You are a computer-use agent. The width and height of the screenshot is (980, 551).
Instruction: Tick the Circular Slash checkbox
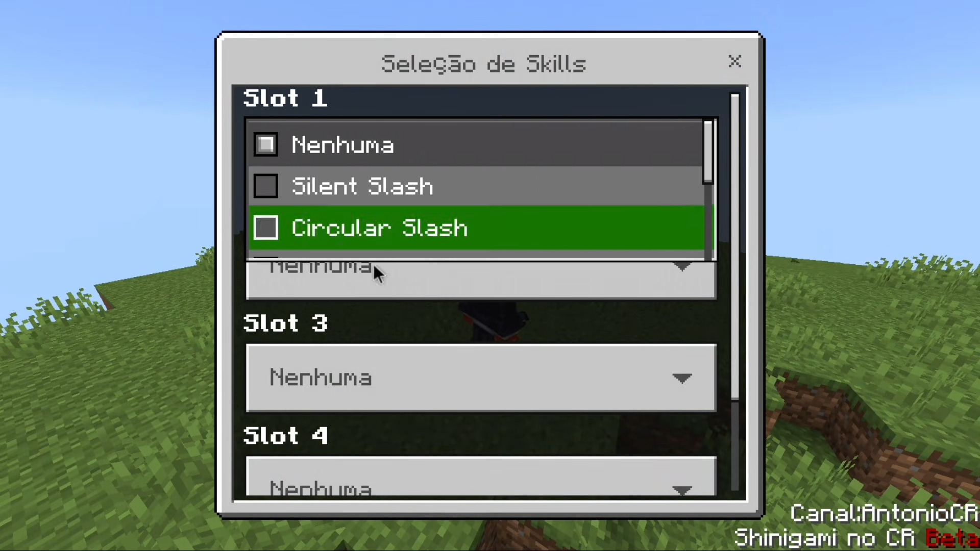click(266, 228)
